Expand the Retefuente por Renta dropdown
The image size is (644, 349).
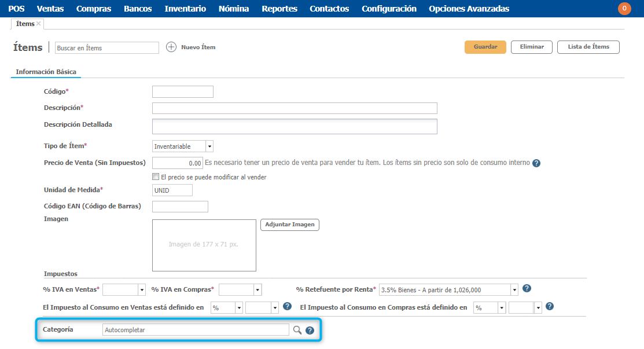point(514,290)
